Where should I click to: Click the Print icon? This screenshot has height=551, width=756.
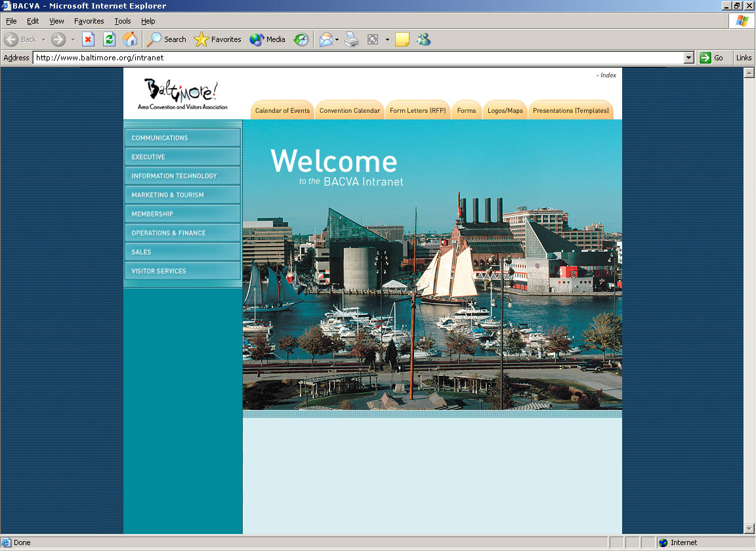(x=352, y=39)
